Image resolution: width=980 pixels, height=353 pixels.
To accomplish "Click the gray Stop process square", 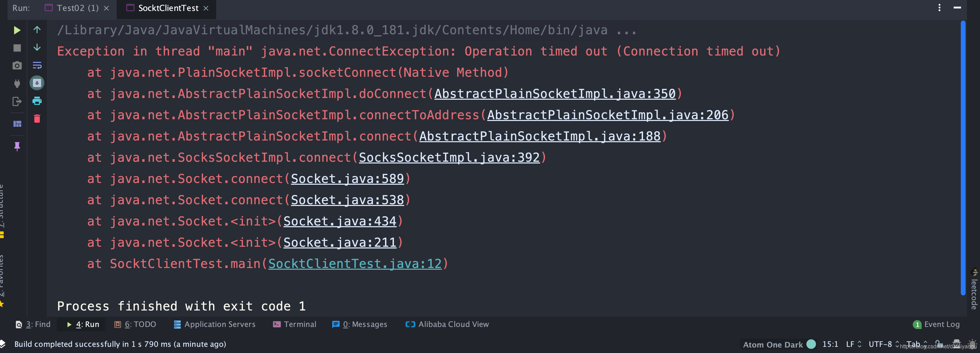I will 17,48.
